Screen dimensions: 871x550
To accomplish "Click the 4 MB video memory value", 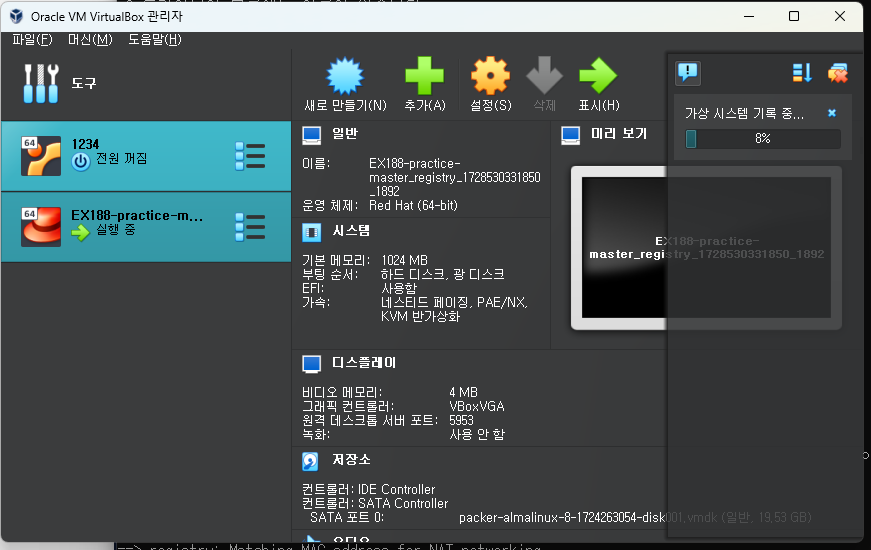I will [463, 392].
